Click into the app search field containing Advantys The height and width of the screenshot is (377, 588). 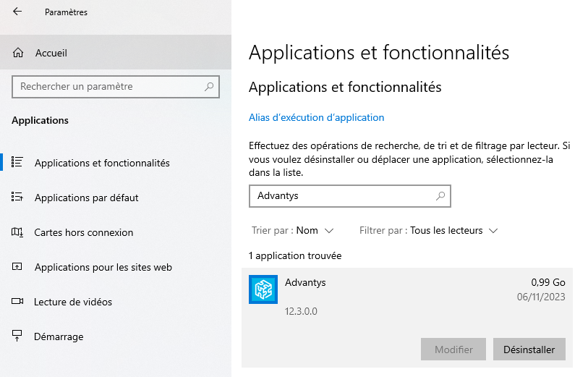[340, 196]
